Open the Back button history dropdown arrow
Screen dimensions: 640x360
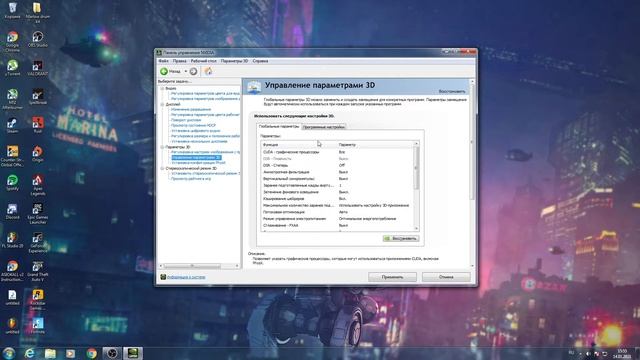[186, 71]
